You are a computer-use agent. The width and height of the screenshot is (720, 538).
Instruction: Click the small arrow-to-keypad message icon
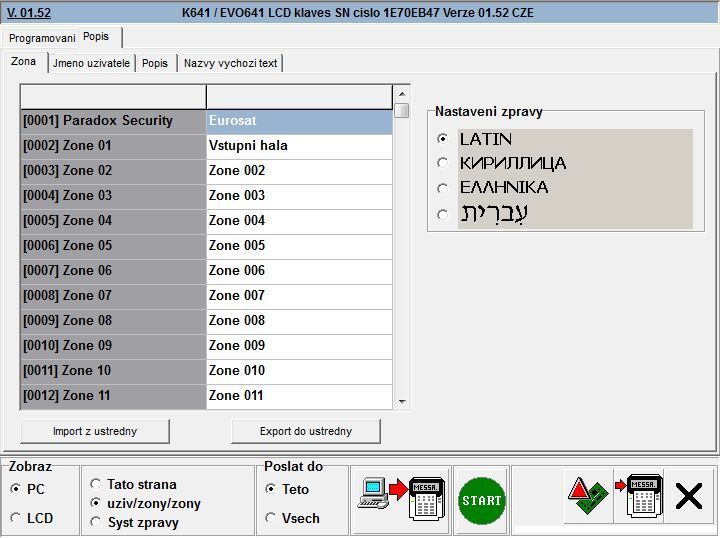point(637,497)
